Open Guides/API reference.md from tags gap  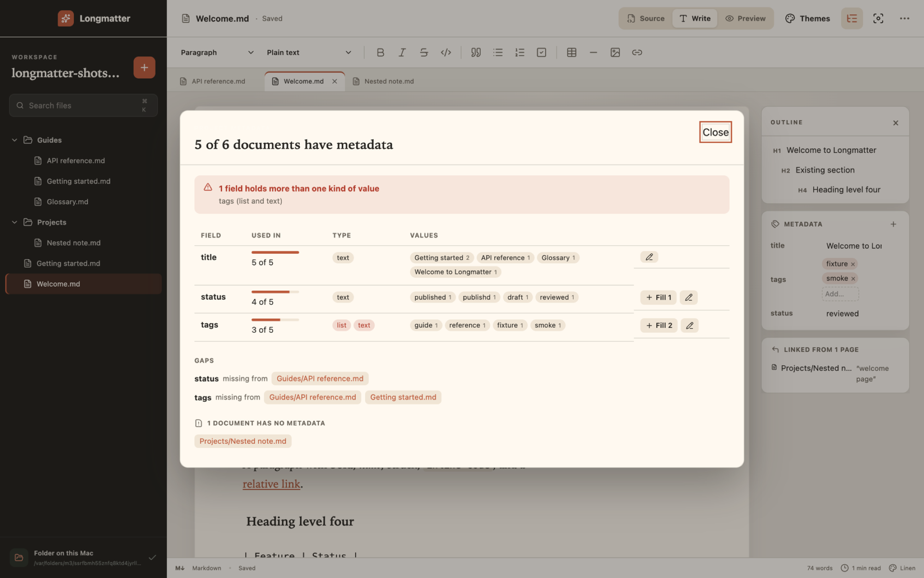(x=312, y=397)
